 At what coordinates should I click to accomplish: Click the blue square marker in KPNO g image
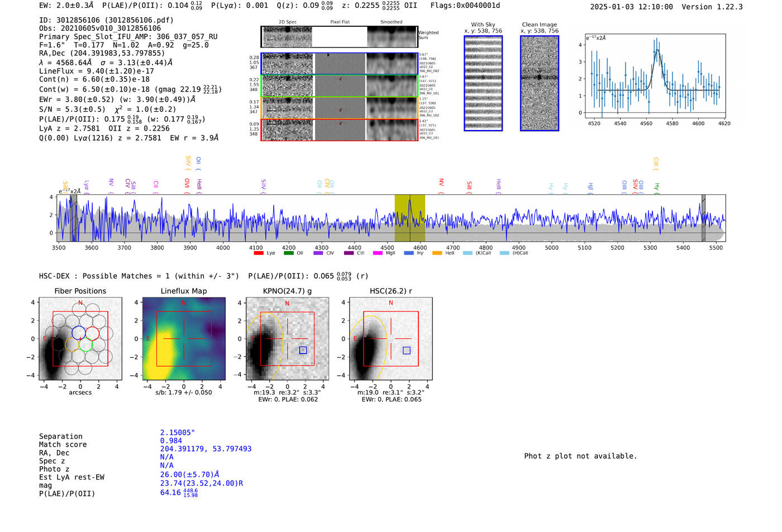(x=303, y=350)
